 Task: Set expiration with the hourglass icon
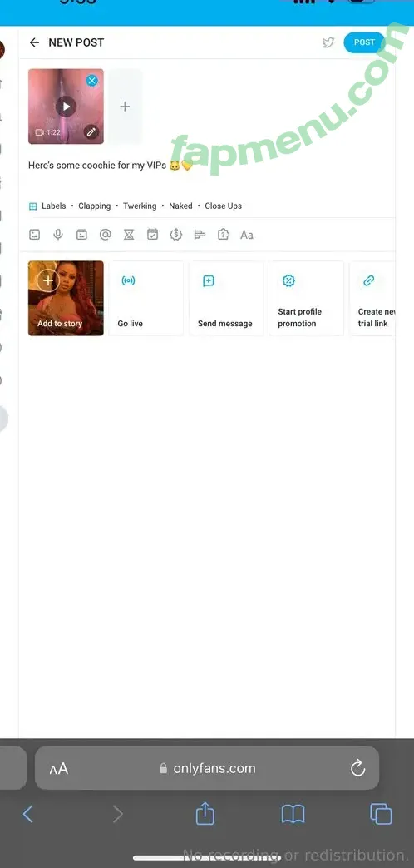[x=129, y=235]
